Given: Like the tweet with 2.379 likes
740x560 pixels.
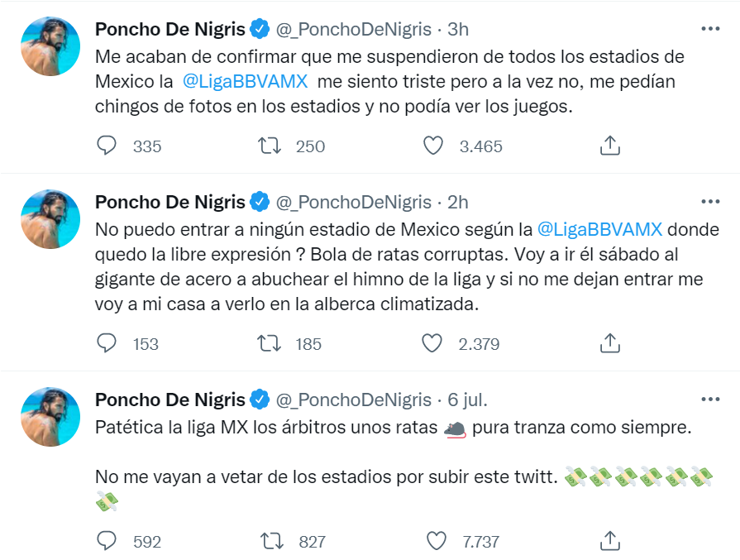Looking at the screenshot, I should coord(434,343).
